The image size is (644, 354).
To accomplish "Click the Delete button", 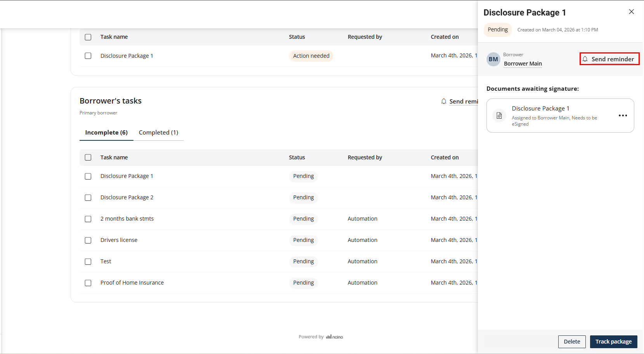I will pyautogui.click(x=572, y=342).
